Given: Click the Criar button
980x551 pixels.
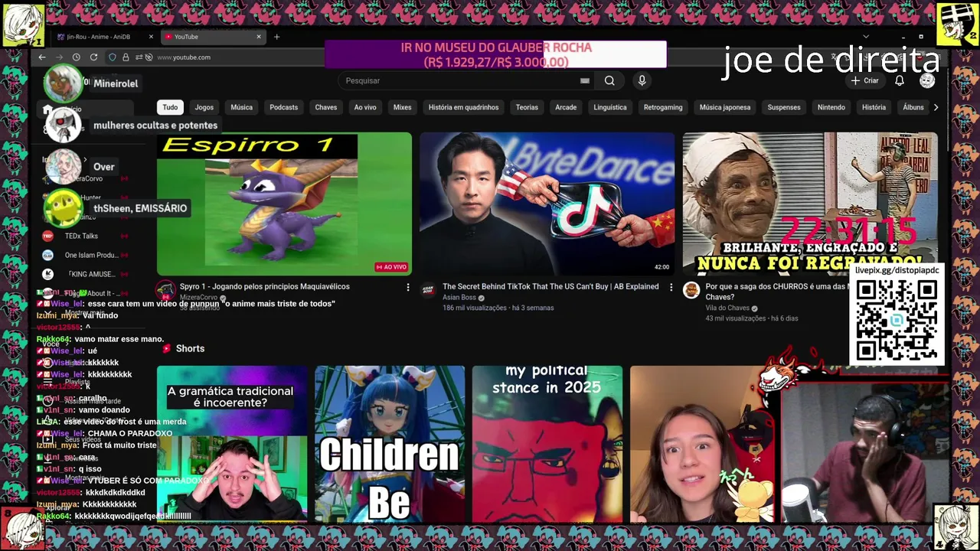Looking at the screenshot, I should 864,80.
